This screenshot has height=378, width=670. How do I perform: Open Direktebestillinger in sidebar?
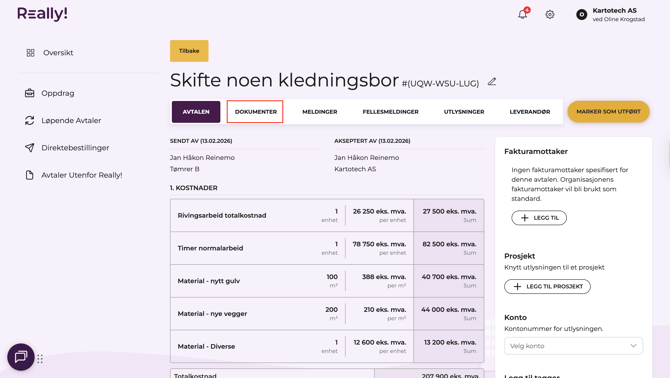[x=75, y=148]
